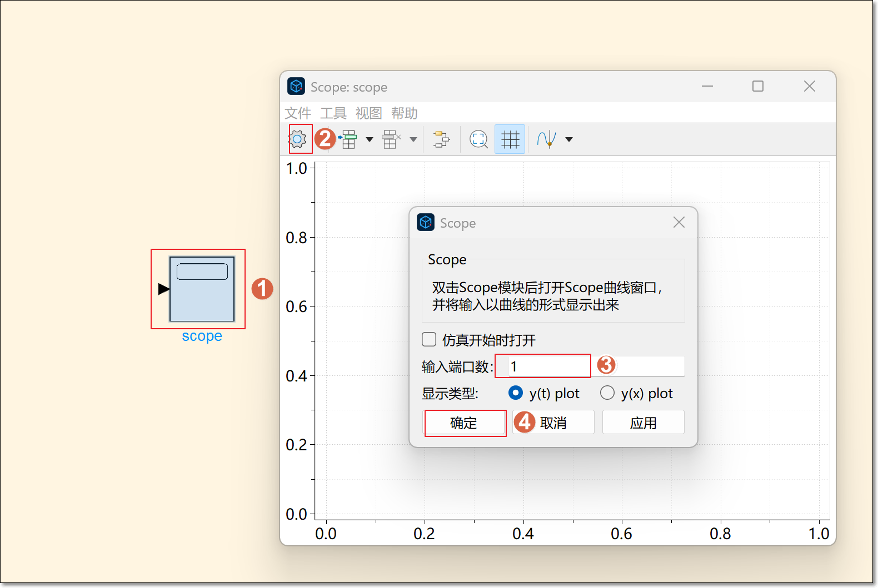Click the 应用 button

coord(643,423)
